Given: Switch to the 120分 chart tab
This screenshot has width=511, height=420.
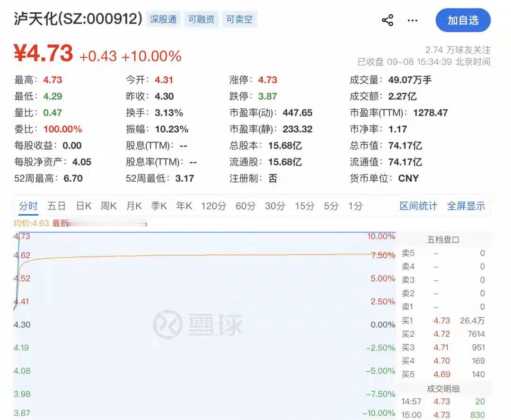Looking at the screenshot, I should [213, 206].
